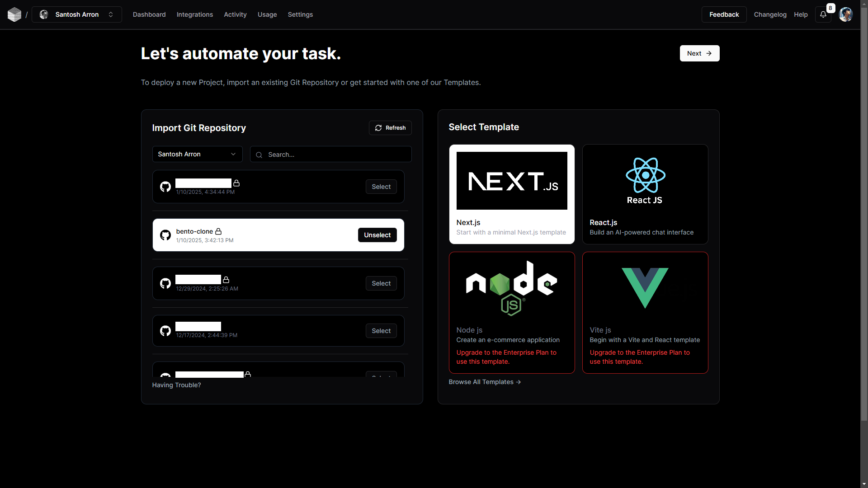Choose the React.js template title

click(603, 222)
